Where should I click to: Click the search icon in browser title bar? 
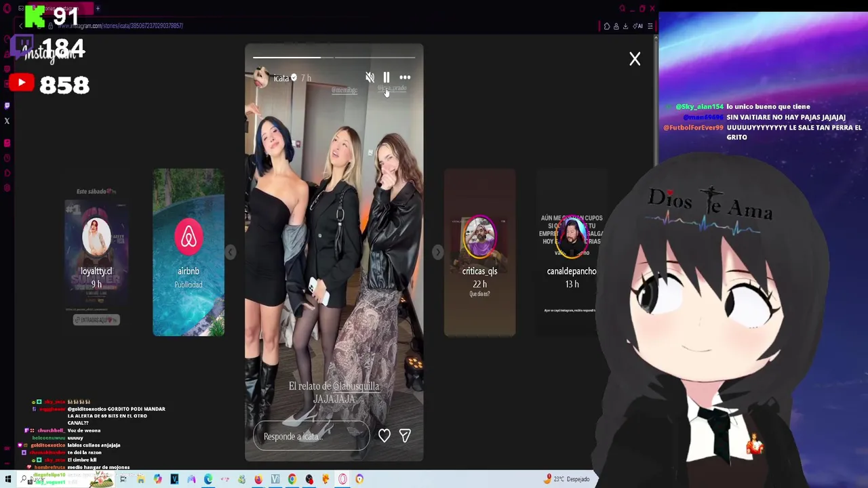(623, 9)
